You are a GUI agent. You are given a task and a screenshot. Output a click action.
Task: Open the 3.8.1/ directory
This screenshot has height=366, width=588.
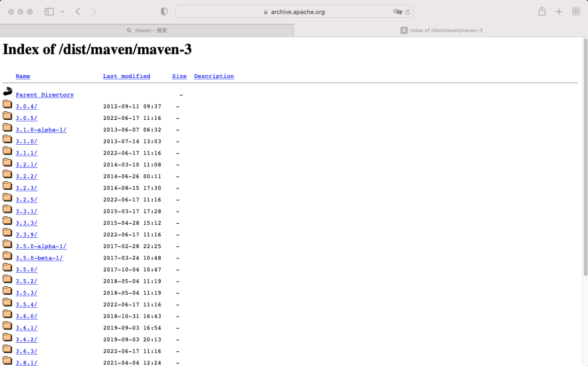click(26, 363)
